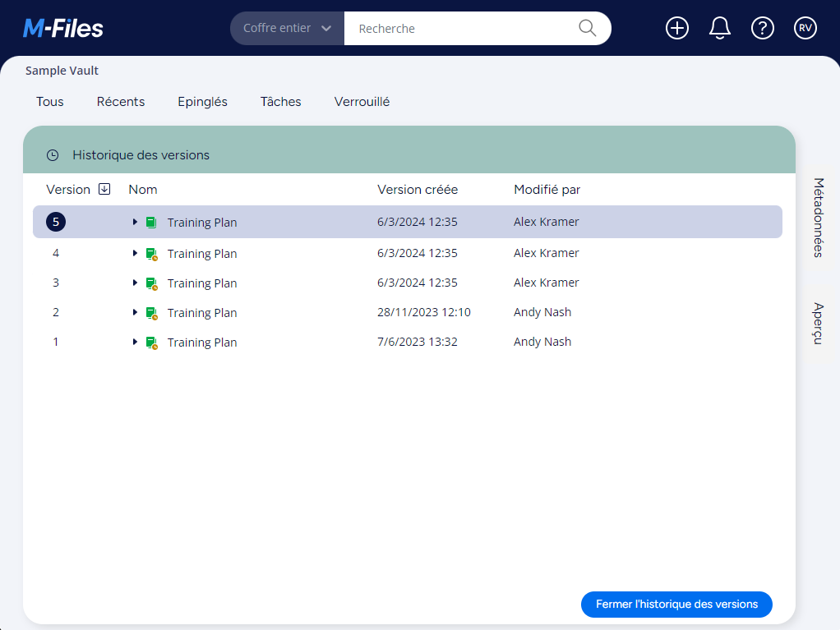
Task: Switch to the Récents tab
Action: click(121, 102)
